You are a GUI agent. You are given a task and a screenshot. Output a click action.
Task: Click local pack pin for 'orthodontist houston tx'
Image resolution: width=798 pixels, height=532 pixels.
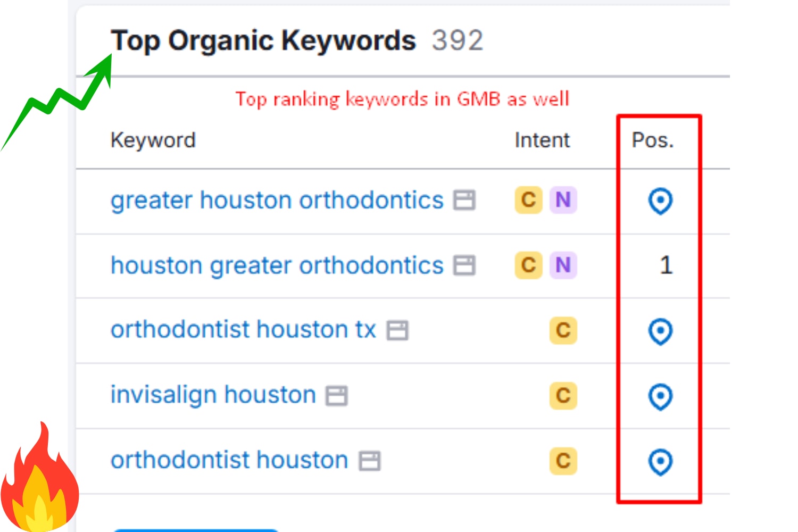(x=660, y=331)
